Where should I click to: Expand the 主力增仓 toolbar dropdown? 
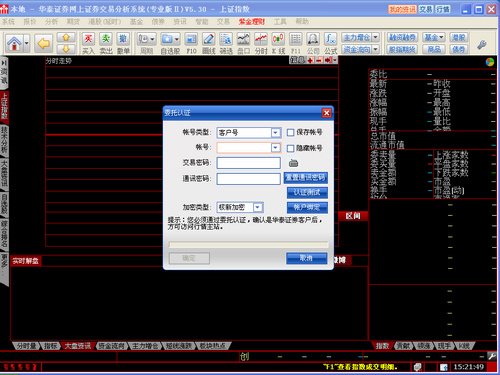tap(376, 37)
